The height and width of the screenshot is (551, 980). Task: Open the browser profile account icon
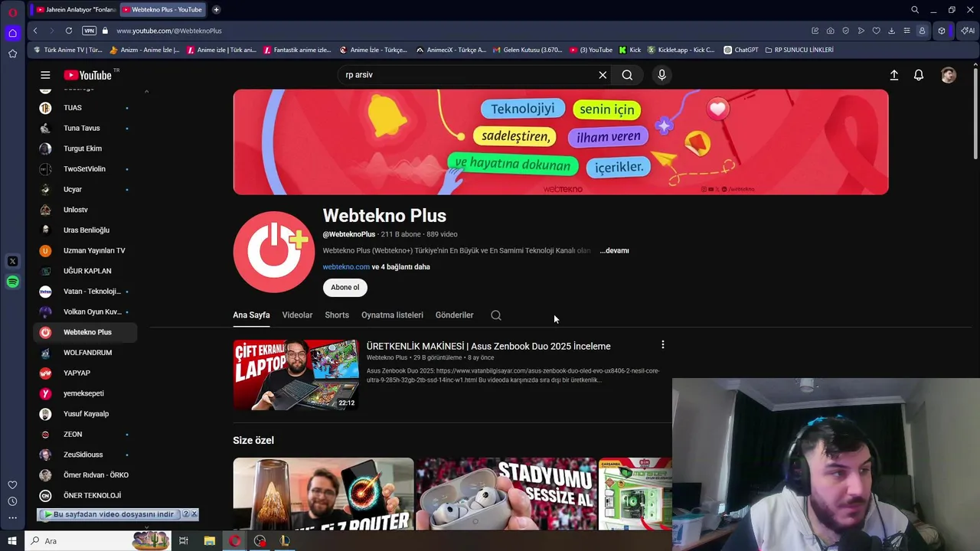click(923, 31)
